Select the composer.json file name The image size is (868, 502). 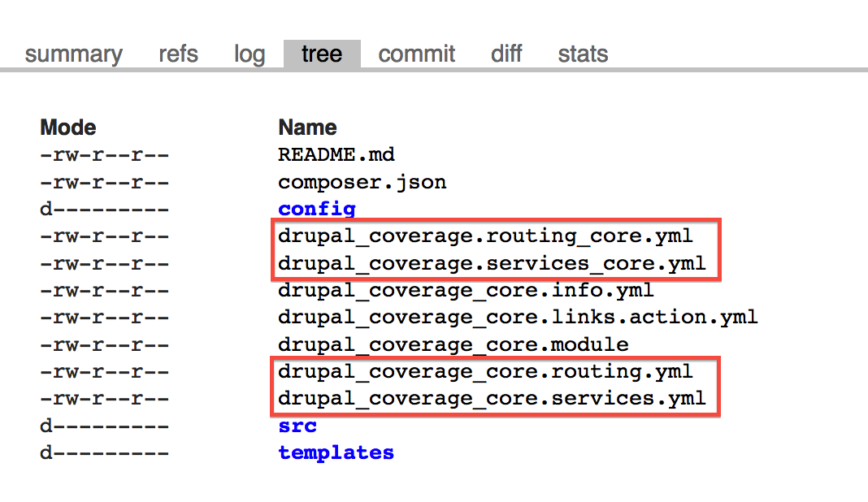click(362, 182)
